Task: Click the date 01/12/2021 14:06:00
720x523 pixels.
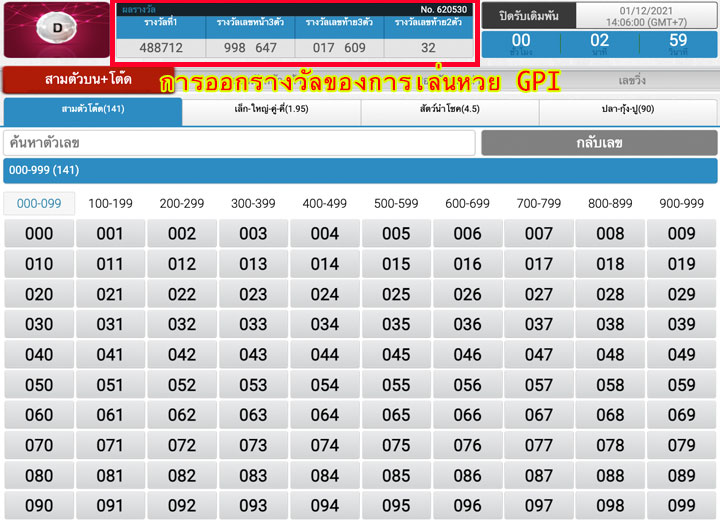Action: point(646,17)
